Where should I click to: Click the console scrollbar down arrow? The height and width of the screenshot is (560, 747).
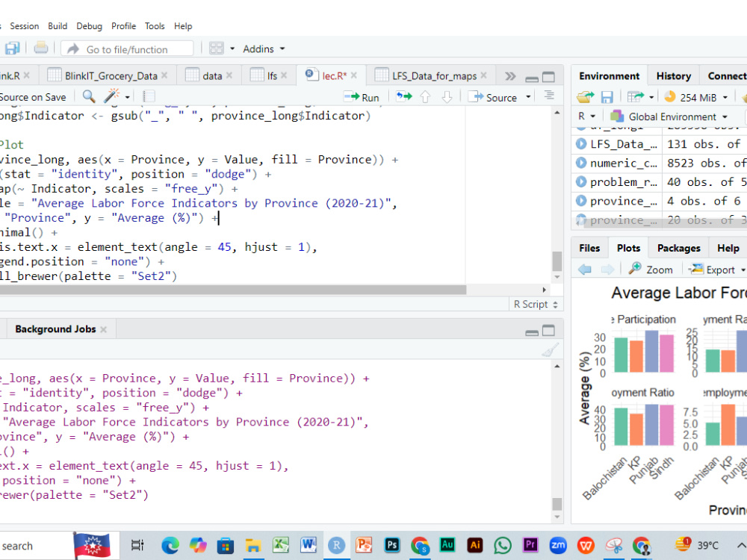click(x=557, y=517)
